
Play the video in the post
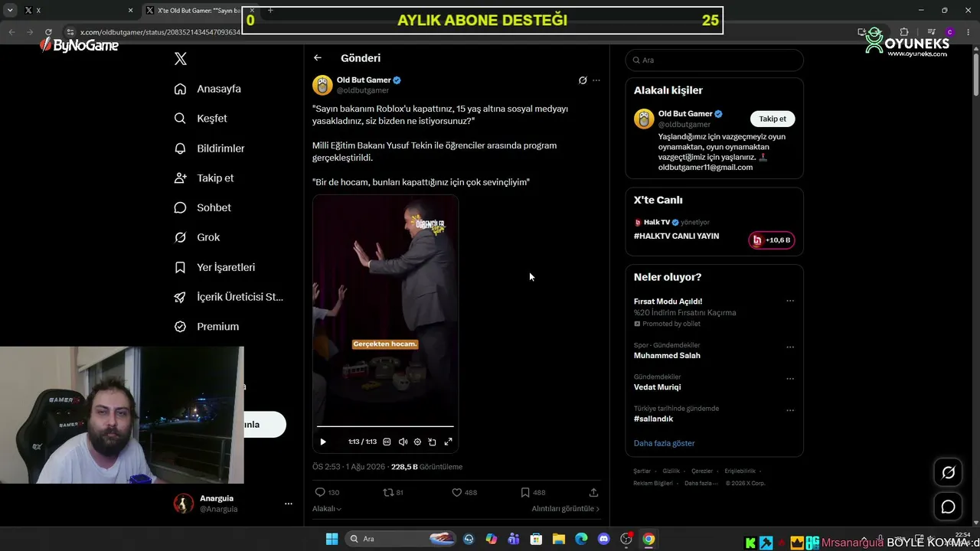click(323, 442)
